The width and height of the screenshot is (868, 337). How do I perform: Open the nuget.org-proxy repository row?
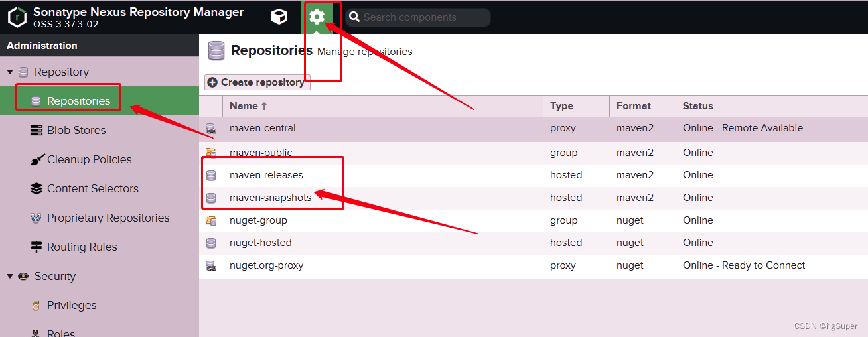click(x=534, y=265)
